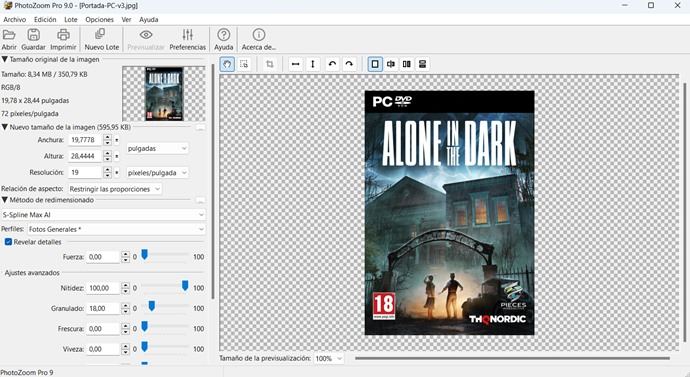Click the Alone in the Dark preview image
The width and height of the screenshot is (690, 377).
point(449,213)
